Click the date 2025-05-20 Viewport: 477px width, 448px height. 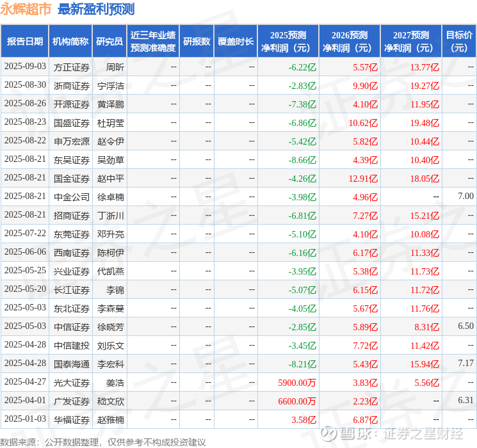(25, 289)
